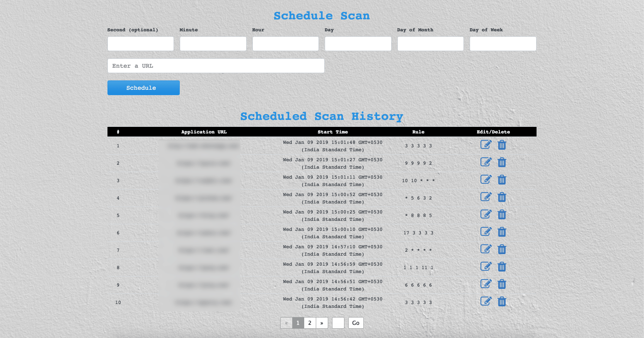Edit scan with rule 1 1 1 11 1
Viewport: 644px width, 338px height.
tap(486, 266)
